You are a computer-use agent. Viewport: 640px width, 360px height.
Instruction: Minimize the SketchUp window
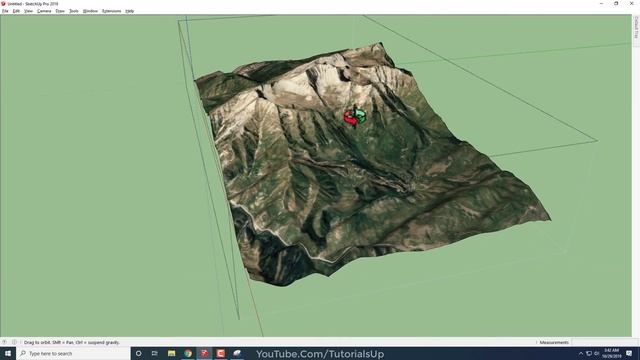pos(601,4)
